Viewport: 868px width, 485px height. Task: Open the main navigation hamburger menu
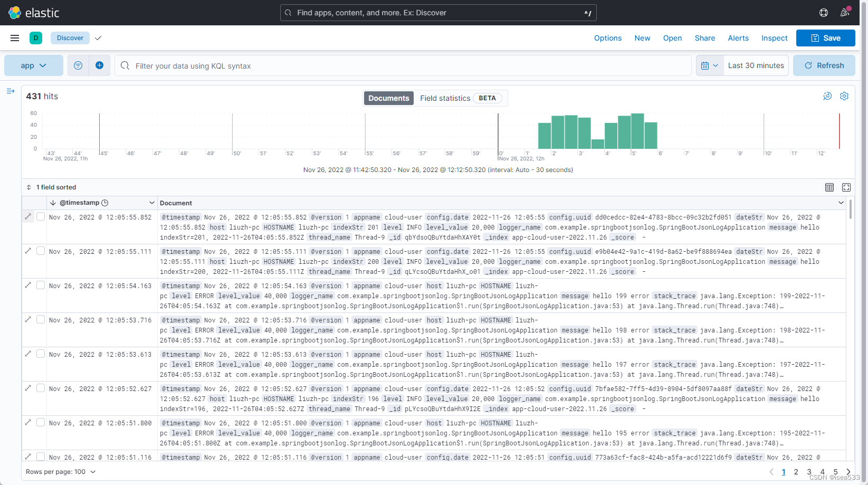tap(14, 37)
